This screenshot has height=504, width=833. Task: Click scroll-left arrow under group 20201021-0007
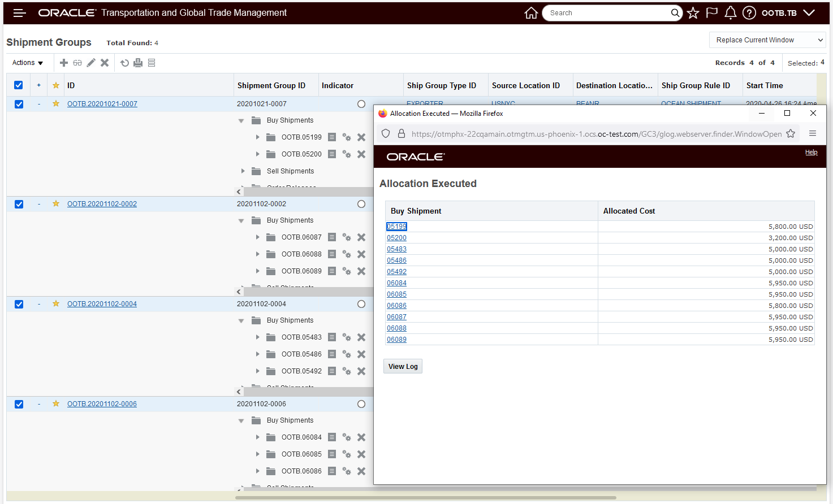[239, 192]
